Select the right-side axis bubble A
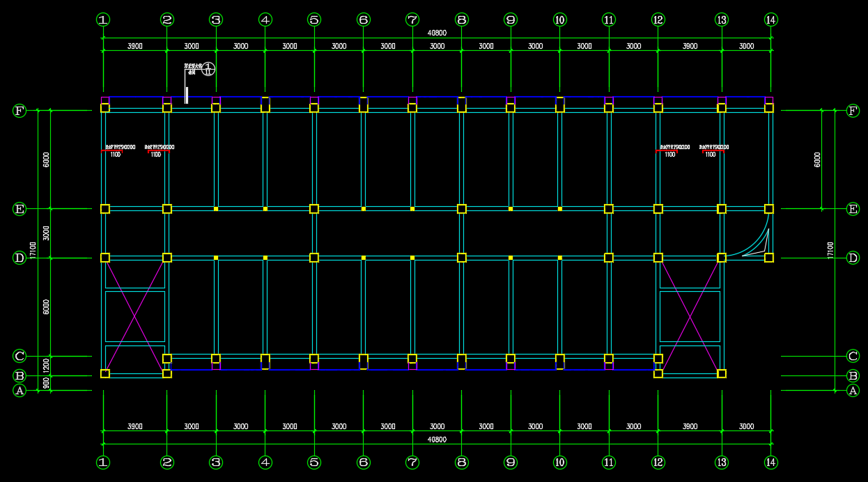The width and height of the screenshot is (868, 482). (x=853, y=391)
